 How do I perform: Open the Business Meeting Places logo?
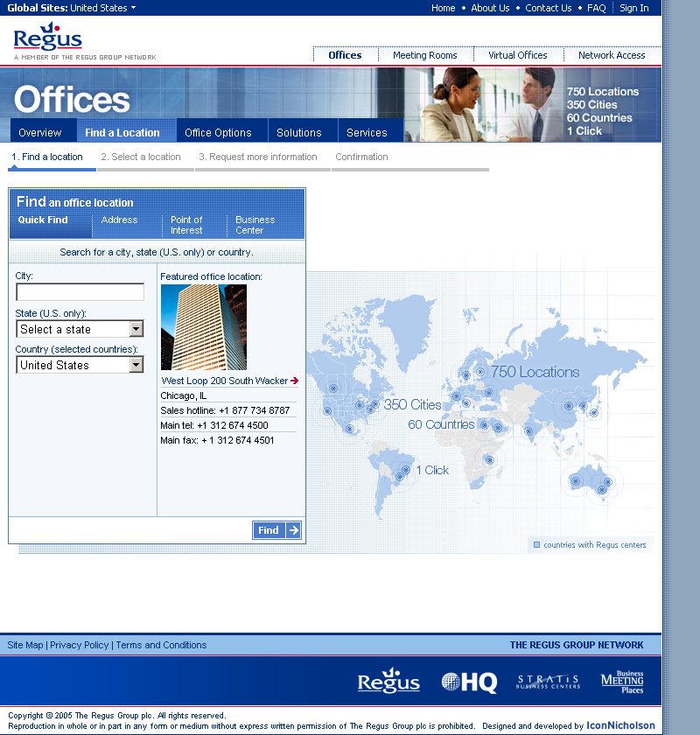coord(622,682)
